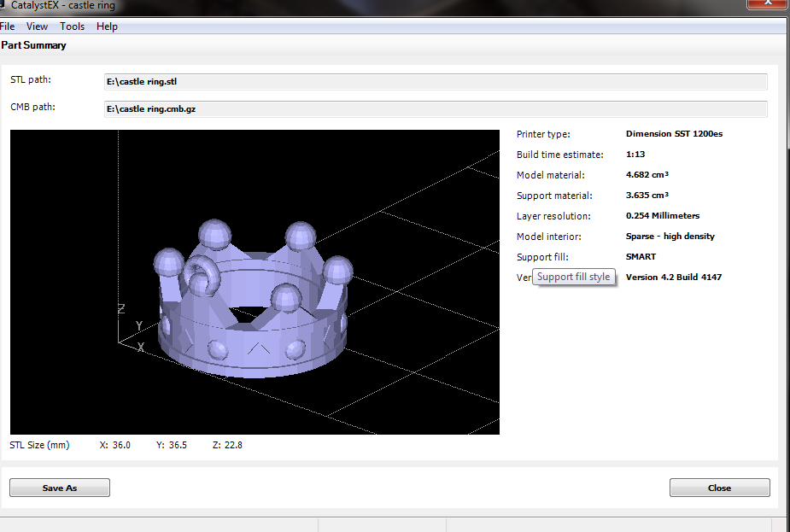Screen dimensions: 790x532
Task: Select the Model material value '4.682 cm³'
Action: point(647,175)
